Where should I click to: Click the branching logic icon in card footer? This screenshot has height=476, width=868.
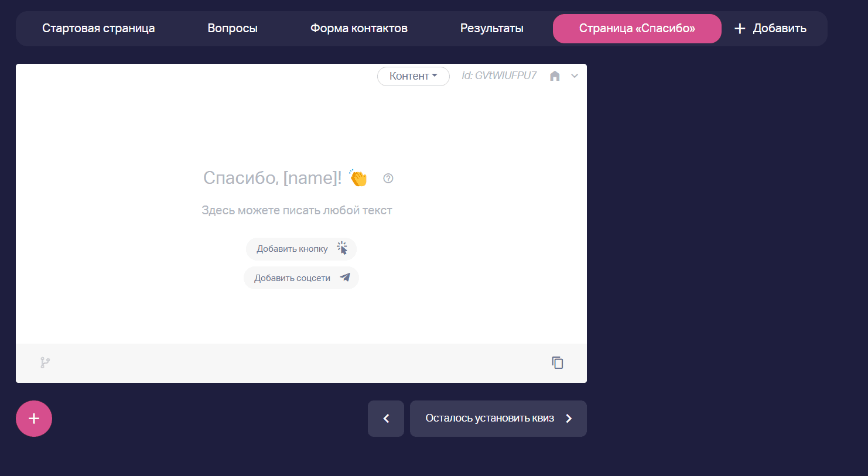[x=45, y=363]
